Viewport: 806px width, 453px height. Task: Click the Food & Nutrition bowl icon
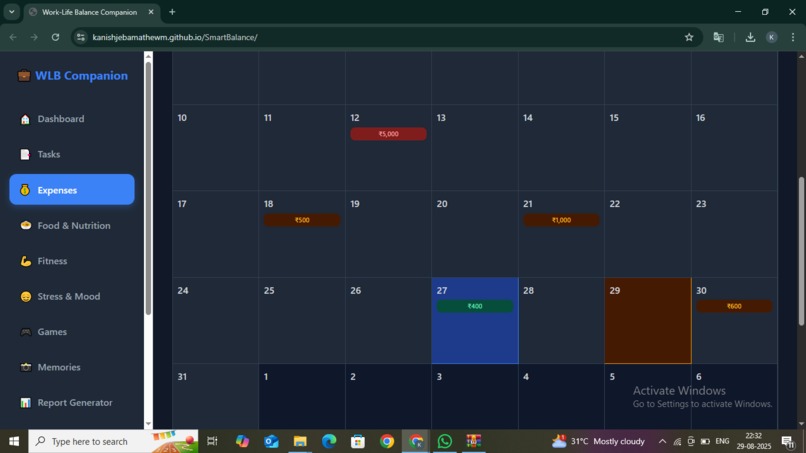click(25, 225)
